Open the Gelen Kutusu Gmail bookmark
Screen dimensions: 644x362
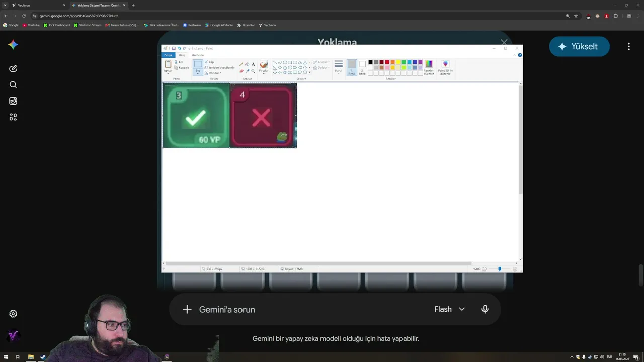[122, 25]
